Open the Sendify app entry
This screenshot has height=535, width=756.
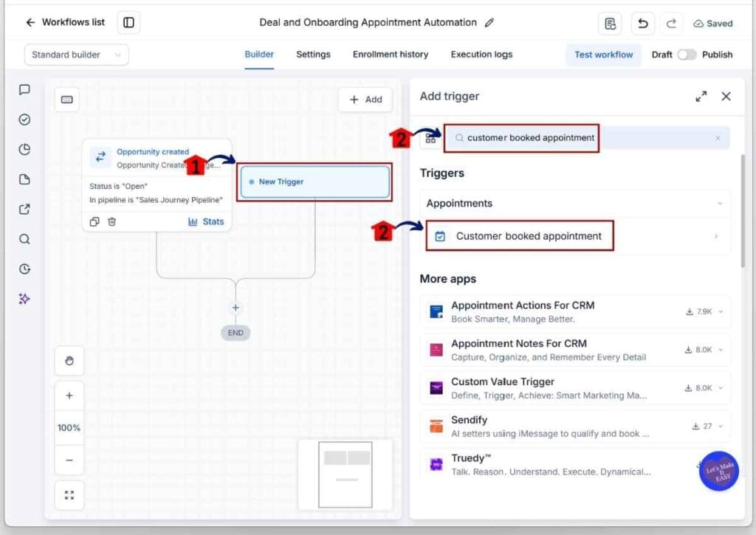575,426
